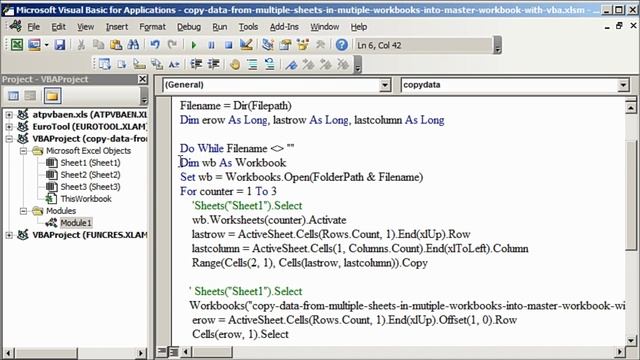Screen dimensions: 640x360
Task: Toggle Folders in the Project panel
Action: pos(52,96)
